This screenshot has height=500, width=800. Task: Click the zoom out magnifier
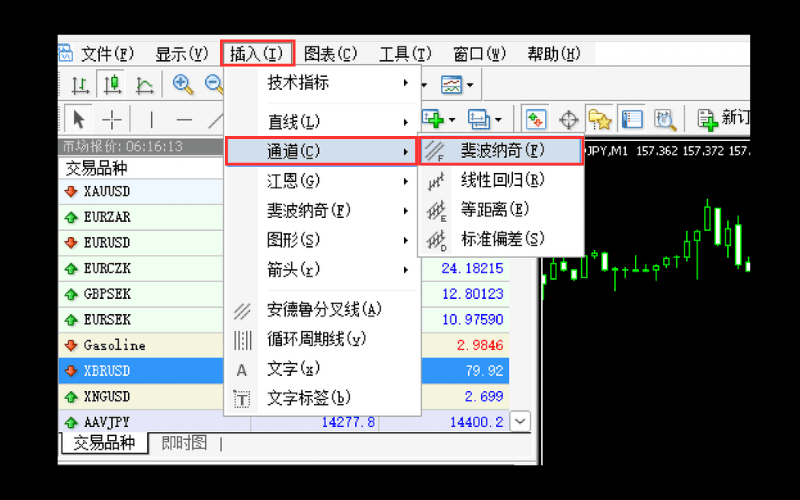click(214, 84)
